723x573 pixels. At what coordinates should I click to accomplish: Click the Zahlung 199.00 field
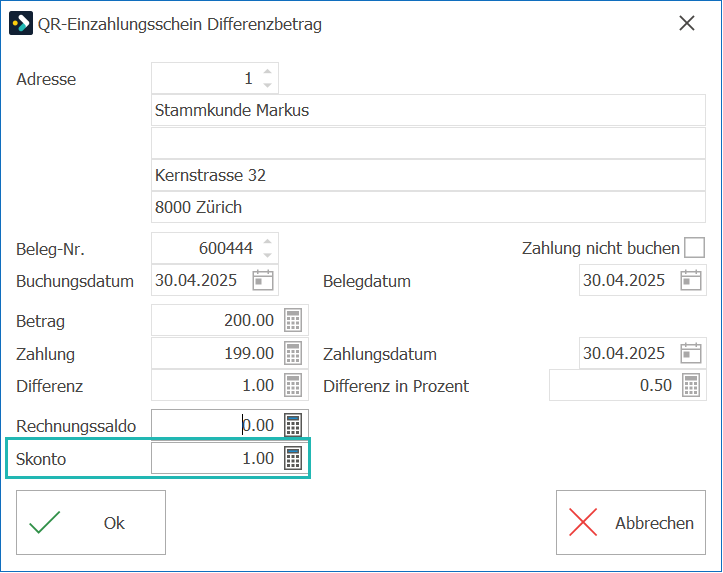(x=230, y=354)
